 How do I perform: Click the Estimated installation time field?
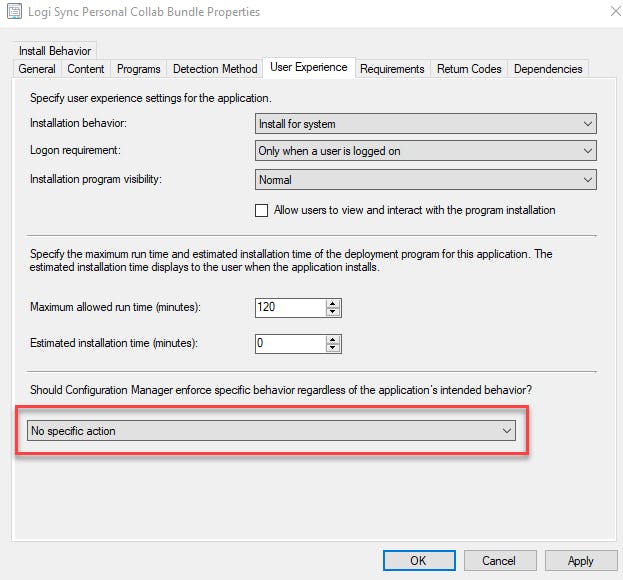290,344
